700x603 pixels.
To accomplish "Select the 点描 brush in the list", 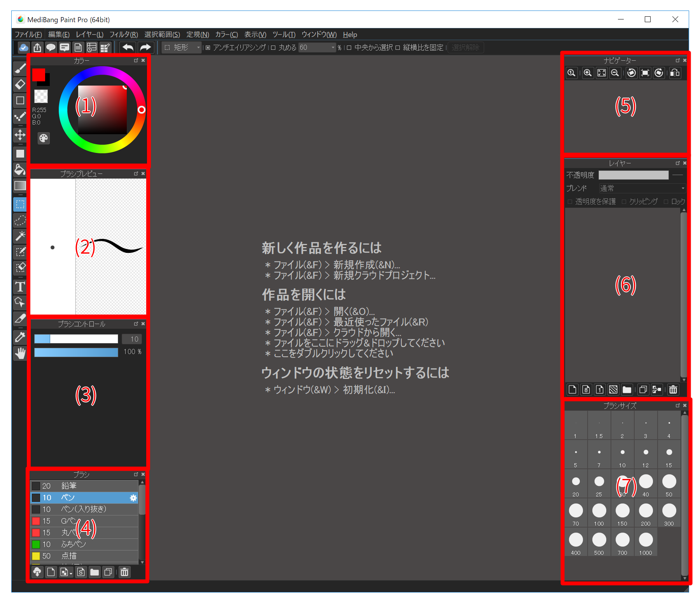I will [84, 556].
